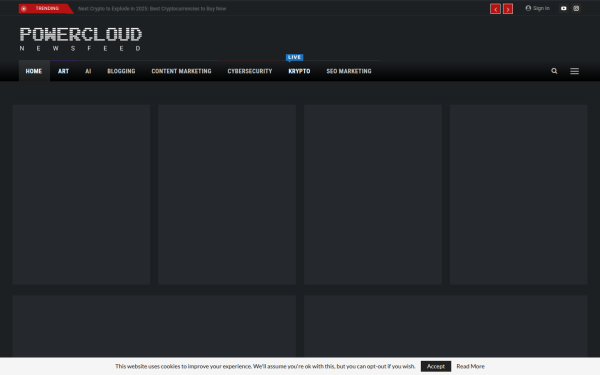Open the Krypto menu item
The height and width of the screenshot is (375, 600).
(299, 71)
